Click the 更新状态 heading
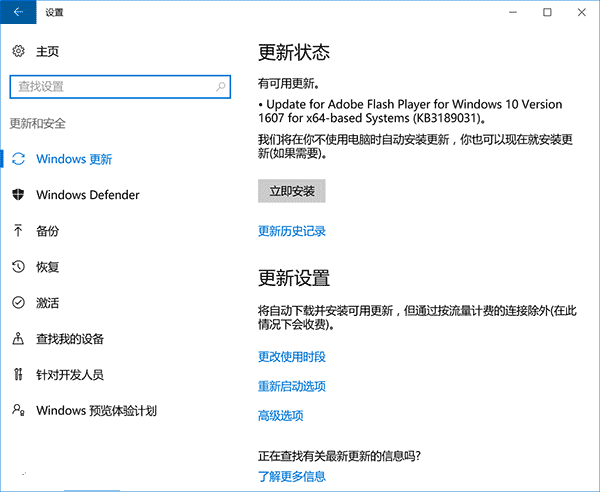The height and width of the screenshot is (492, 600). coord(294,52)
